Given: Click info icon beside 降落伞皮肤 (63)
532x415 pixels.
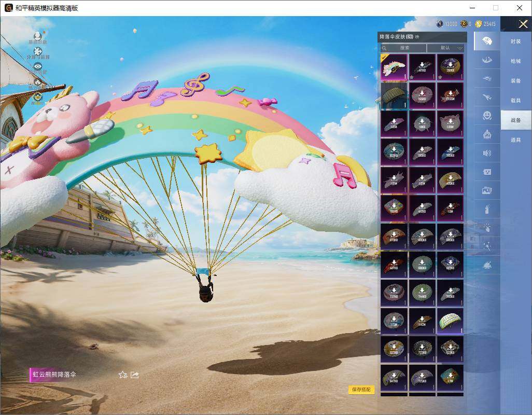Looking at the screenshot, I should pos(417,37).
